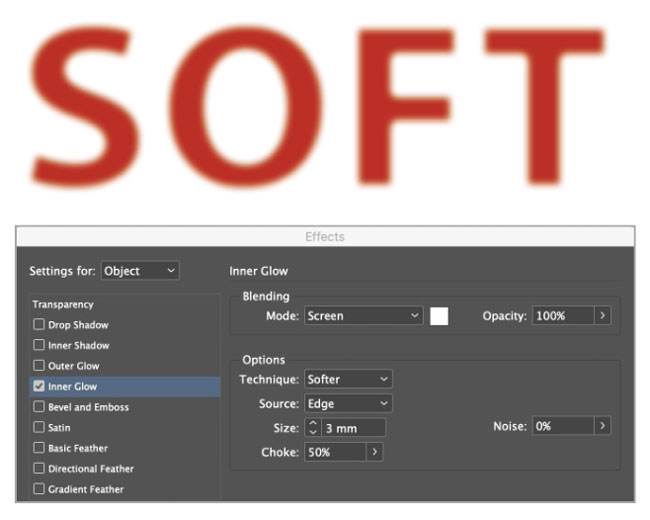Decrease Size with the down stepper arrow
This screenshot has width=650, height=520.
point(313,432)
